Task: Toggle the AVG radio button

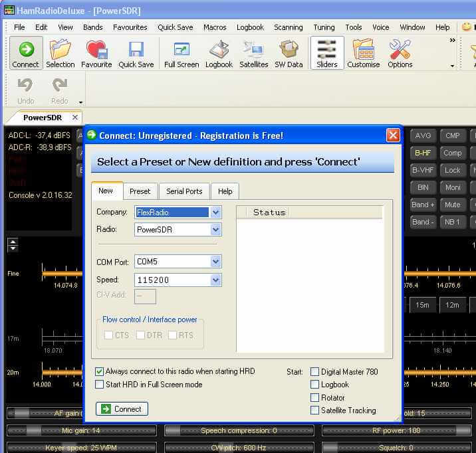Action: [x=423, y=136]
